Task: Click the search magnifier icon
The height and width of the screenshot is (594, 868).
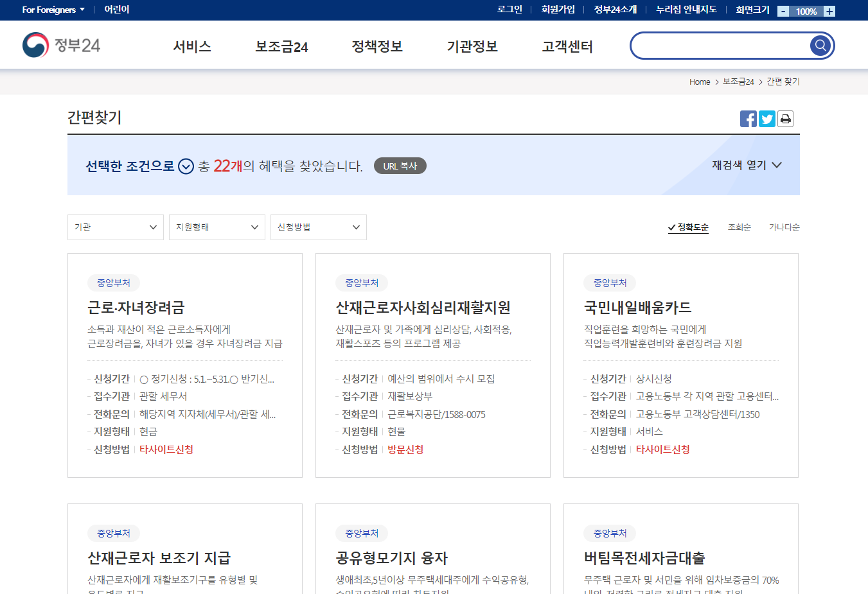Action: pyautogui.click(x=820, y=45)
